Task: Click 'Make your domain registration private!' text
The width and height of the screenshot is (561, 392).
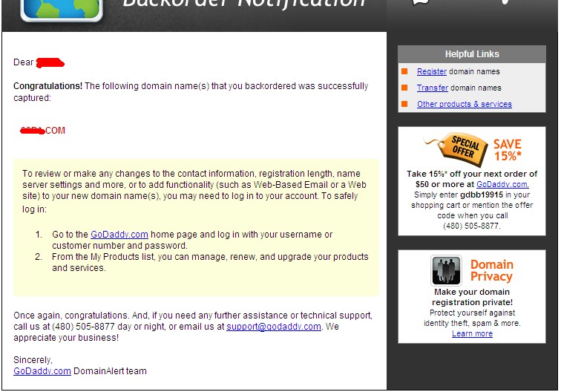Action: point(472,297)
